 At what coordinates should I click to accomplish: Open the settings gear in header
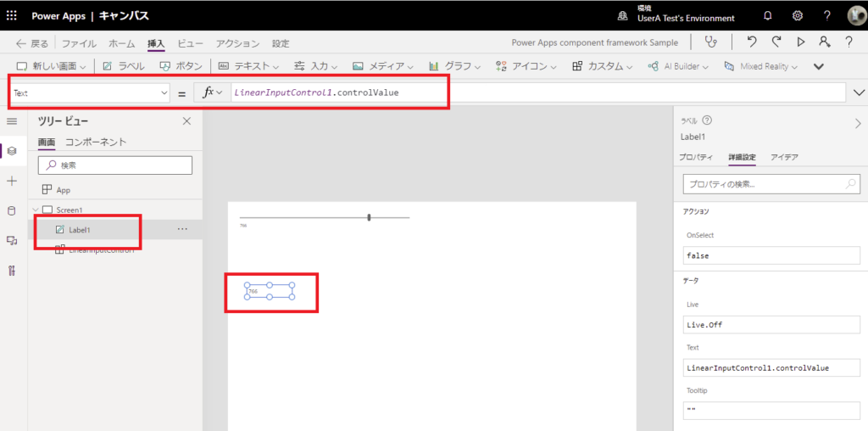pos(797,15)
